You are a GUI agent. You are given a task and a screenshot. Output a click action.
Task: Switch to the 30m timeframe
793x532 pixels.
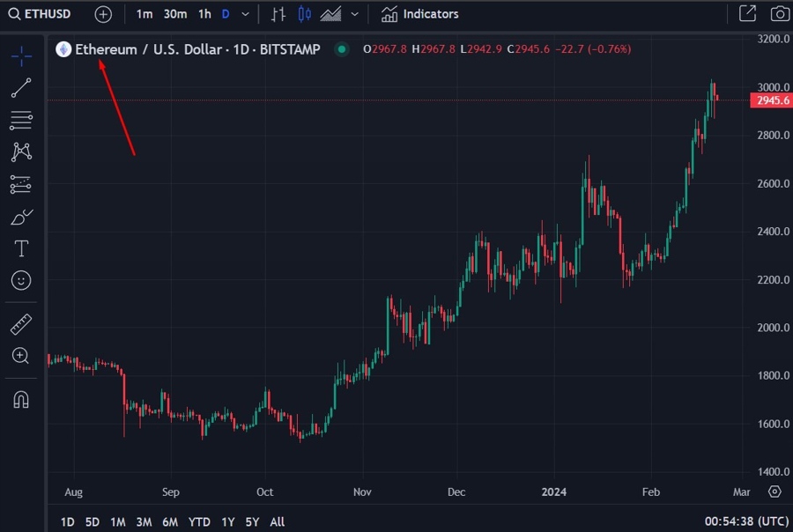click(174, 14)
